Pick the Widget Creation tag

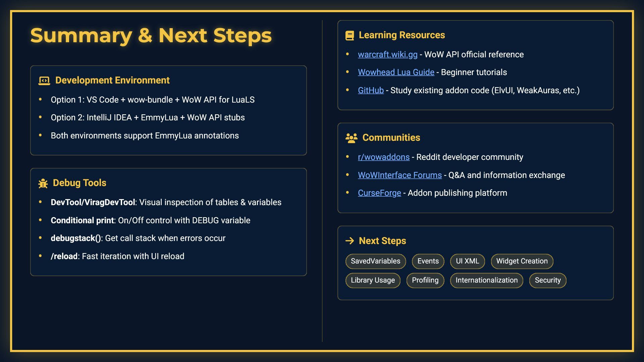coord(522,261)
